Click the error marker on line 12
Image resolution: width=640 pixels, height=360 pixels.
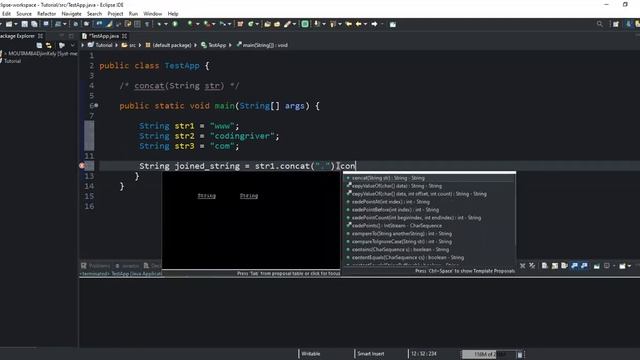(x=82, y=166)
